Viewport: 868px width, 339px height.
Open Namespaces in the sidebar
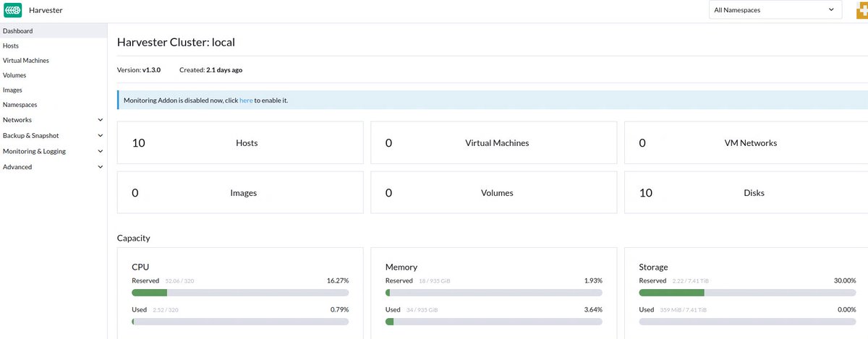(x=54, y=105)
